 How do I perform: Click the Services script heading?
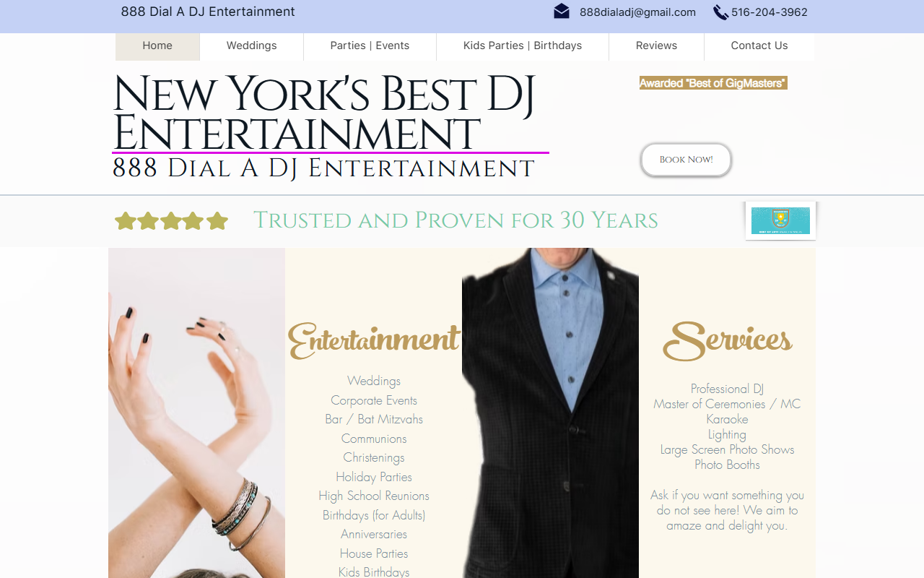(727, 340)
